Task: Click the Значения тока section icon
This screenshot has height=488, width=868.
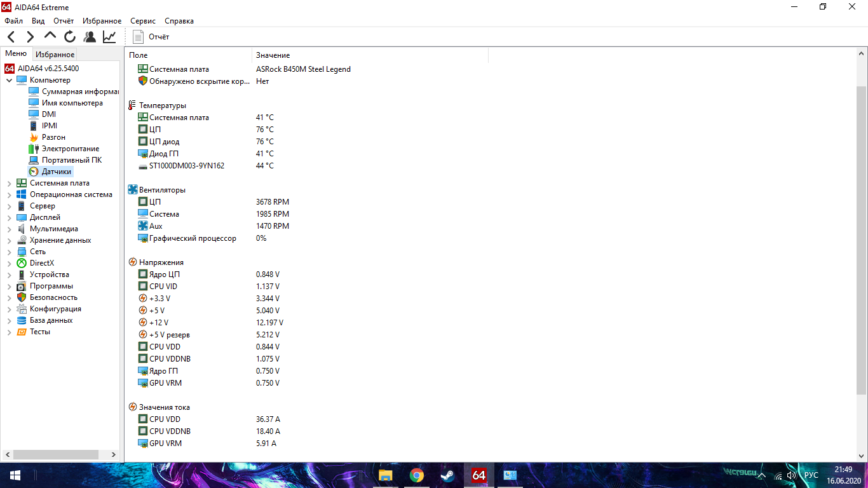Action: click(133, 407)
